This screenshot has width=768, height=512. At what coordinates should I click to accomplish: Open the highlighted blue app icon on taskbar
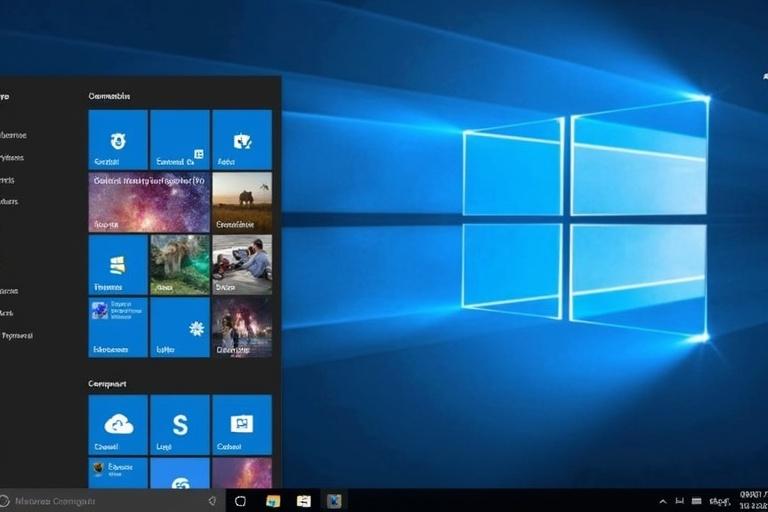click(334, 501)
